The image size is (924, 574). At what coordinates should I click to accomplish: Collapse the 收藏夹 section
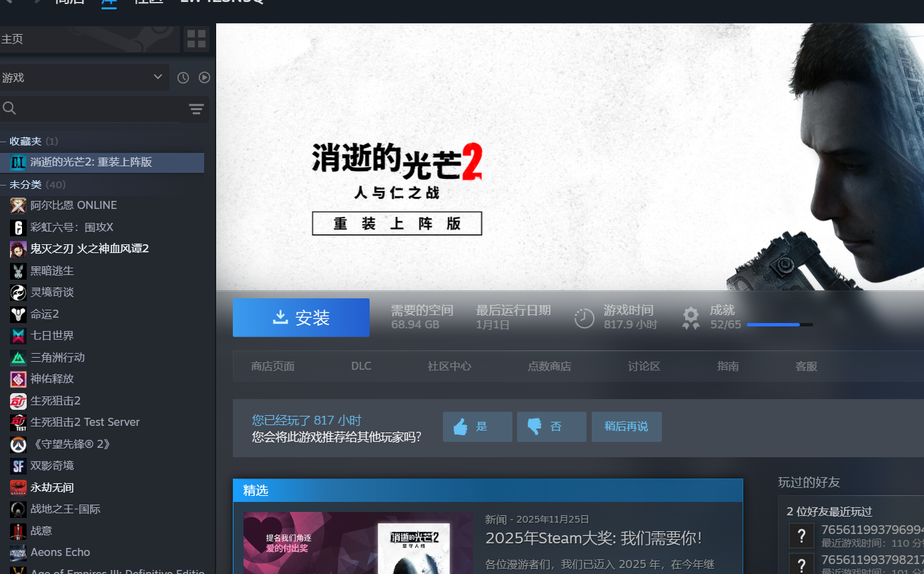pyautogui.click(x=4, y=141)
